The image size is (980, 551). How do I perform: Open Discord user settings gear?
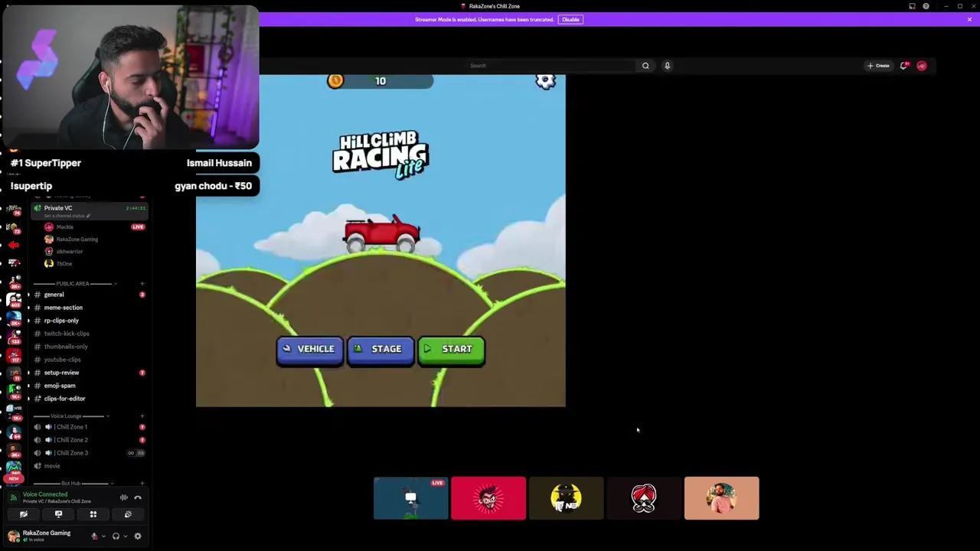pos(138,536)
